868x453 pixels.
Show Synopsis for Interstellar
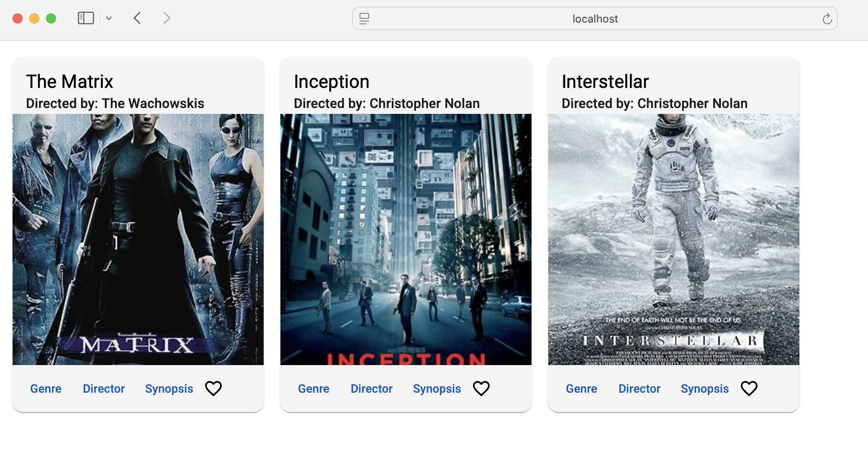pos(705,389)
